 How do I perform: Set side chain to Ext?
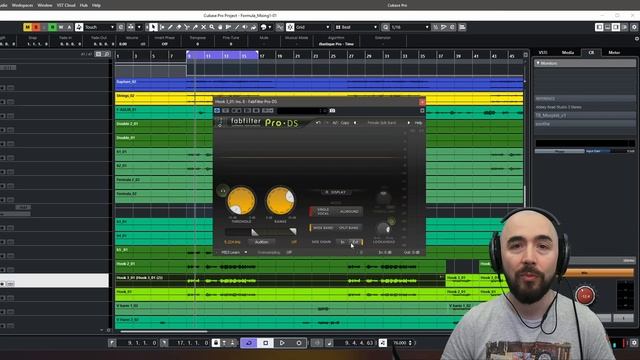356,242
